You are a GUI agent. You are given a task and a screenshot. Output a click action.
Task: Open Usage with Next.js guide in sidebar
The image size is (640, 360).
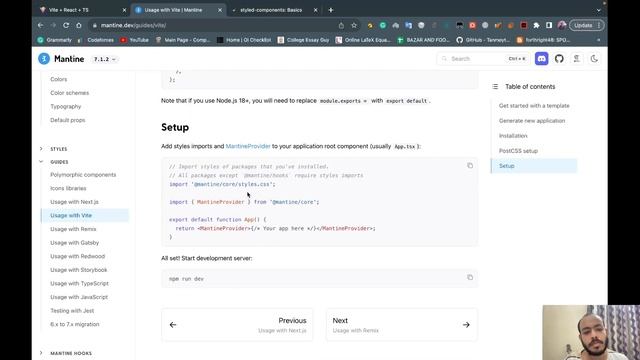[74, 202]
